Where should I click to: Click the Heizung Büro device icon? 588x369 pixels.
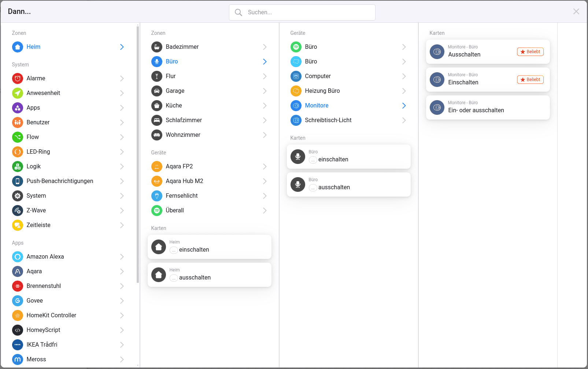pyautogui.click(x=296, y=91)
